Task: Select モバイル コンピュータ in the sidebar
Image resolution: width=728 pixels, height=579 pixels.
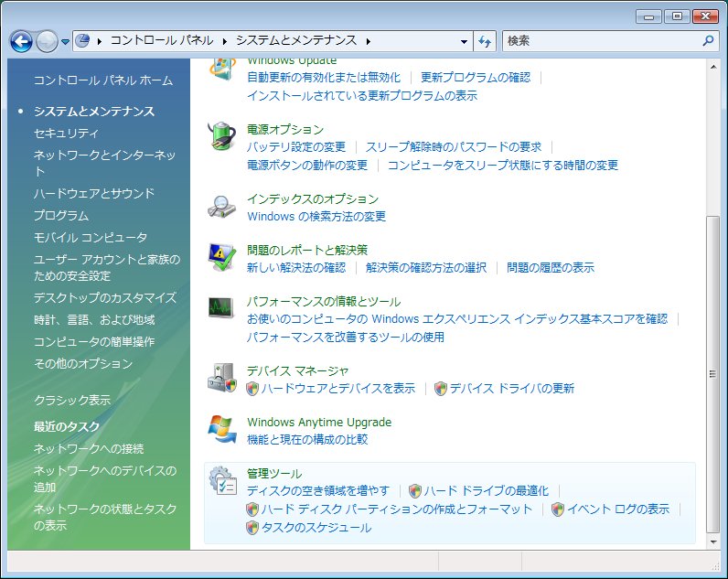Action: 90,237
